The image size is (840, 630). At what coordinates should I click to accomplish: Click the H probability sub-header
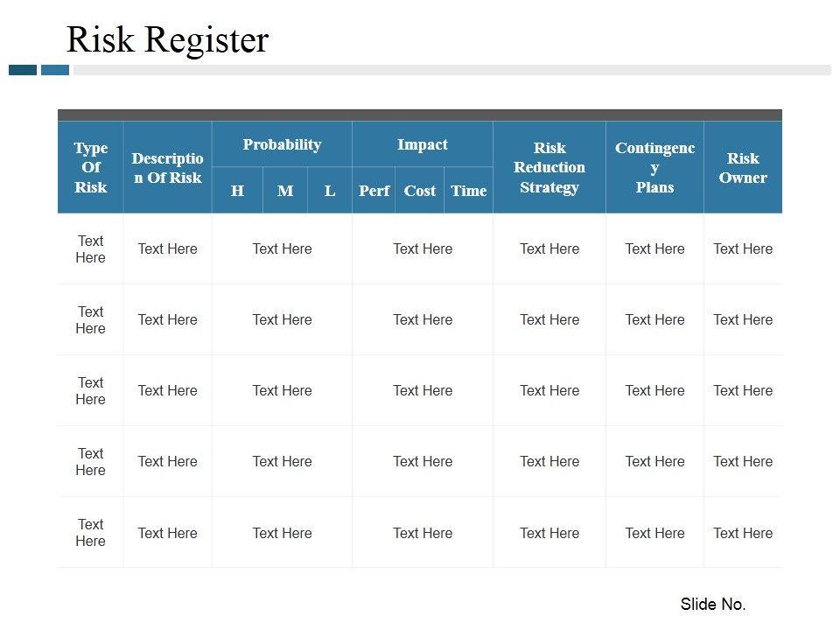(237, 191)
